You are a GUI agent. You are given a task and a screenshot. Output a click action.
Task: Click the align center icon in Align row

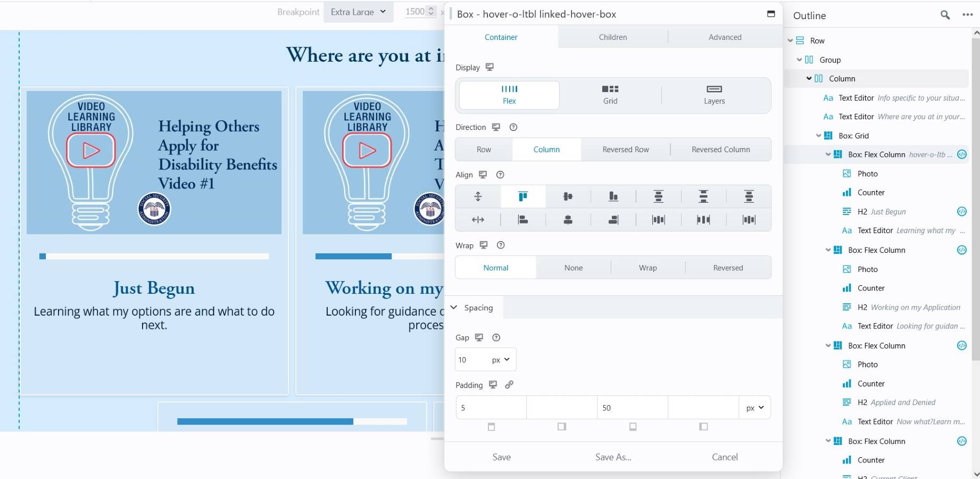[568, 196]
